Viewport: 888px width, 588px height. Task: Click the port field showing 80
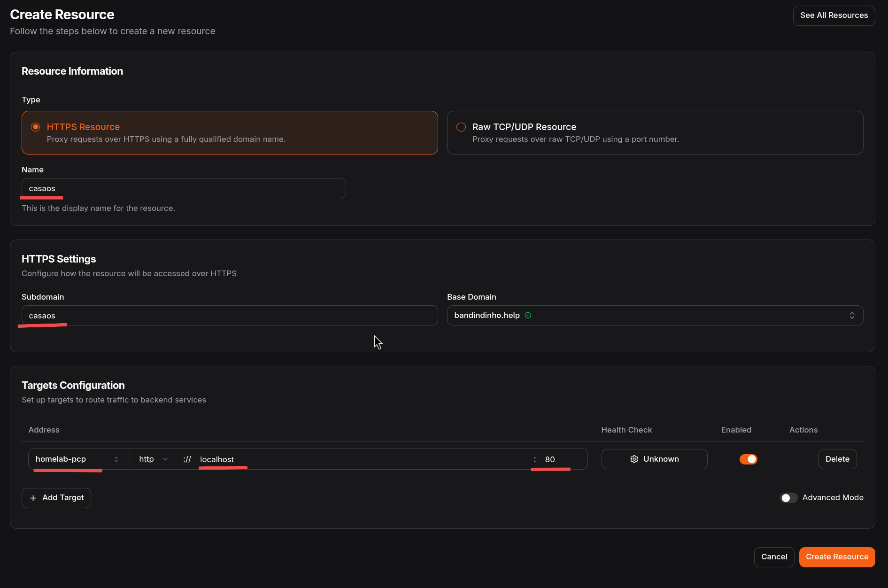pyautogui.click(x=559, y=459)
